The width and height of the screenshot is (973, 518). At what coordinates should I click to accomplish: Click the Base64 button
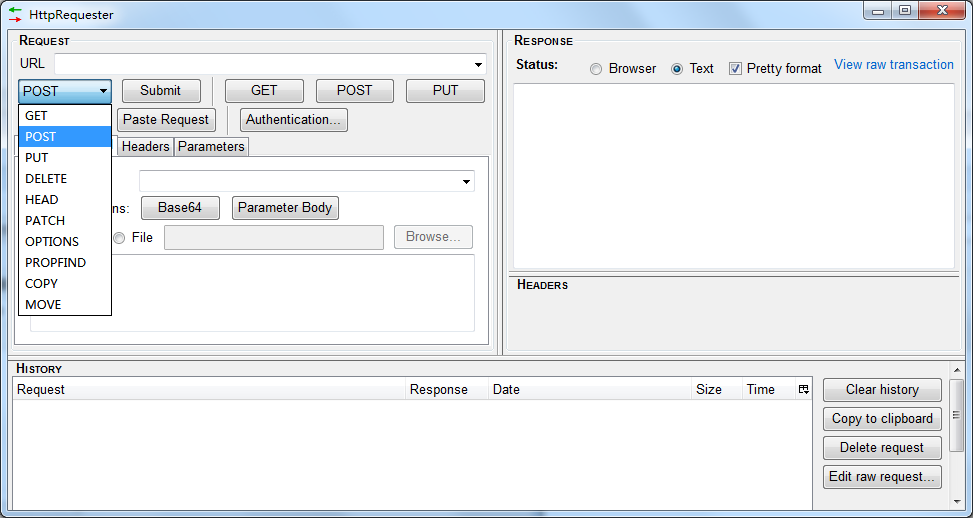click(179, 208)
